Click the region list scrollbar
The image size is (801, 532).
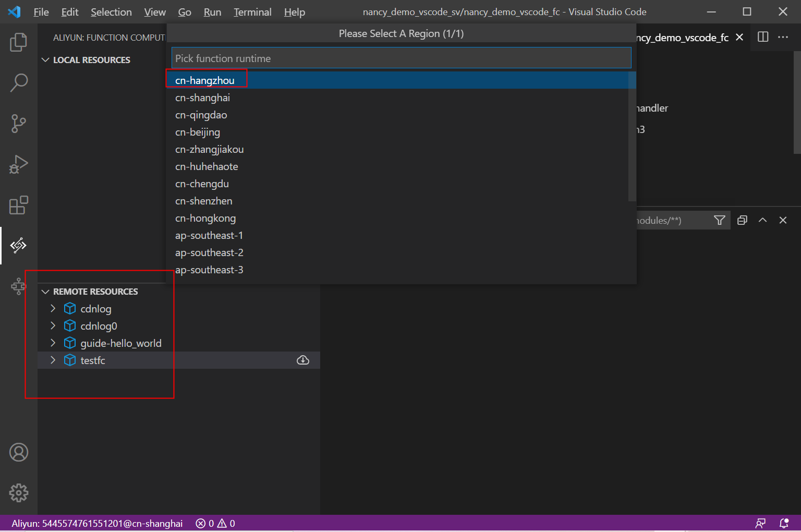coord(632,137)
